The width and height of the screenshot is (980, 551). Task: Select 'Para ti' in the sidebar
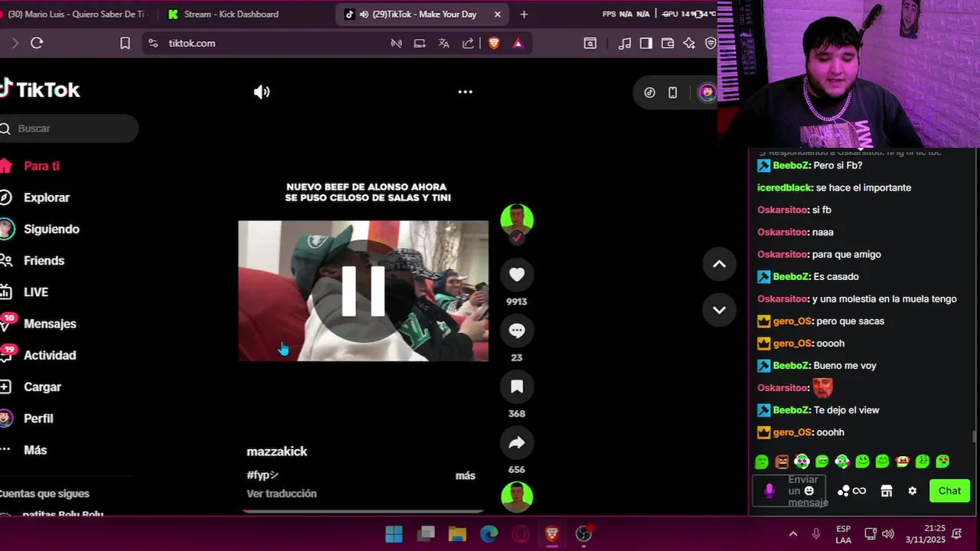[41, 166]
